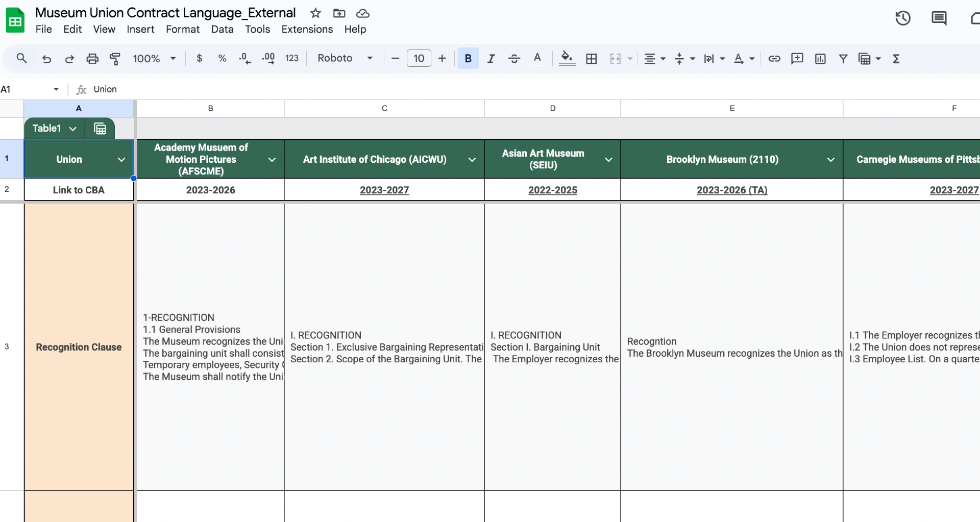This screenshot has width=980, height=522.
Task: Increase decimal places icon
Action: pyautogui.click(x=268, y=58)
